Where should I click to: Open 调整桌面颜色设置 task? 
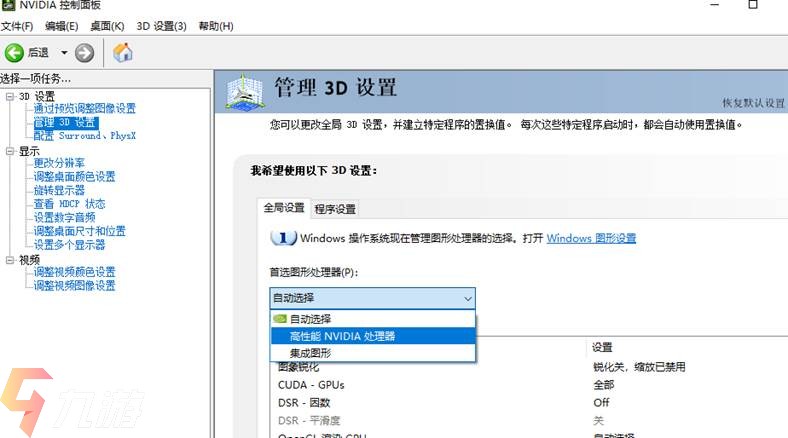tap(74, 177)
